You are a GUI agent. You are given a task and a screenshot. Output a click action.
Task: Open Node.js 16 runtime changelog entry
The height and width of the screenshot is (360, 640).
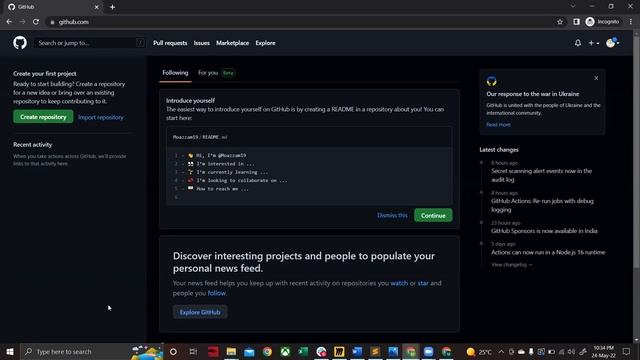pos(548,252)
